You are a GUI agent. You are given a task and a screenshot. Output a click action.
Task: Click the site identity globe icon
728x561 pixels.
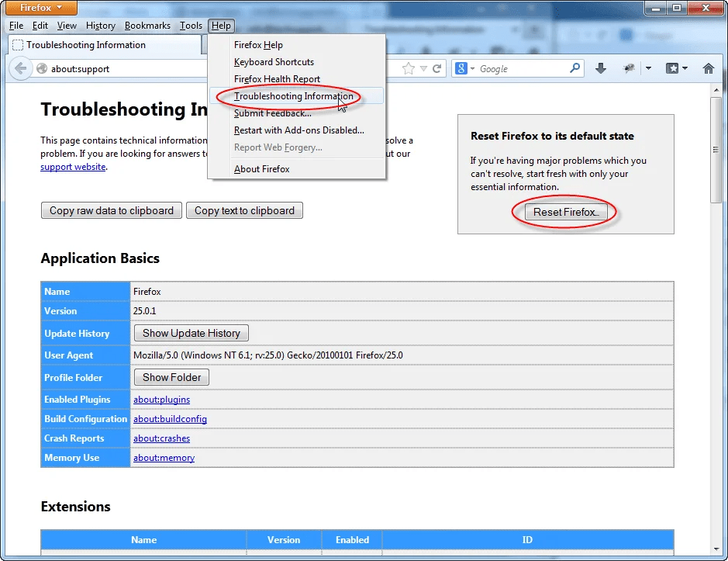41,68
